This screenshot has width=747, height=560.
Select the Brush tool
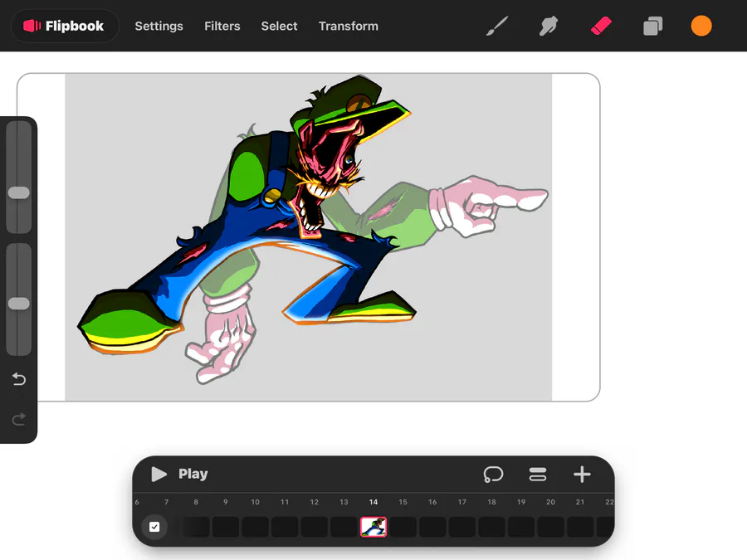coord(497,26)
